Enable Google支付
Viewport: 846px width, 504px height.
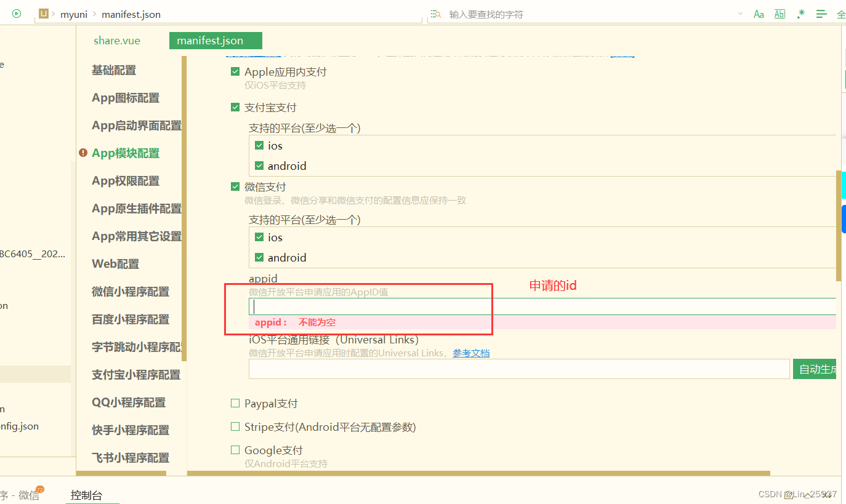pyautogui.click(x=235, y=450)
